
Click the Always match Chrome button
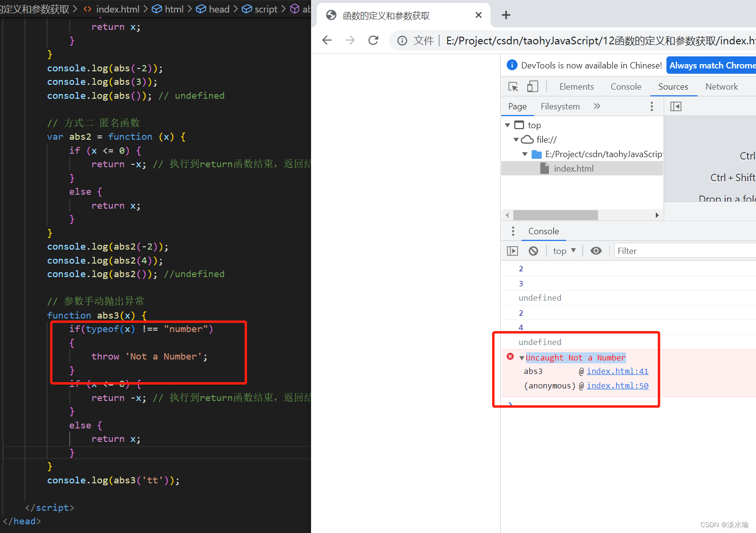712,66
